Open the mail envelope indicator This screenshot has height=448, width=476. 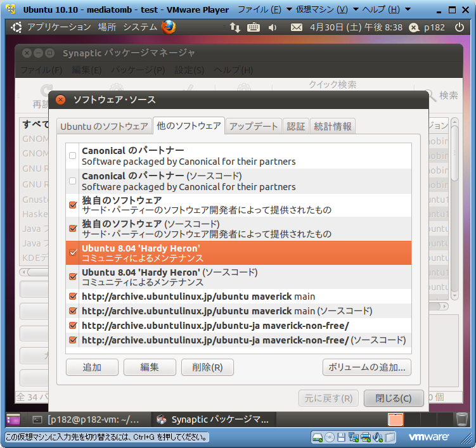296,28
